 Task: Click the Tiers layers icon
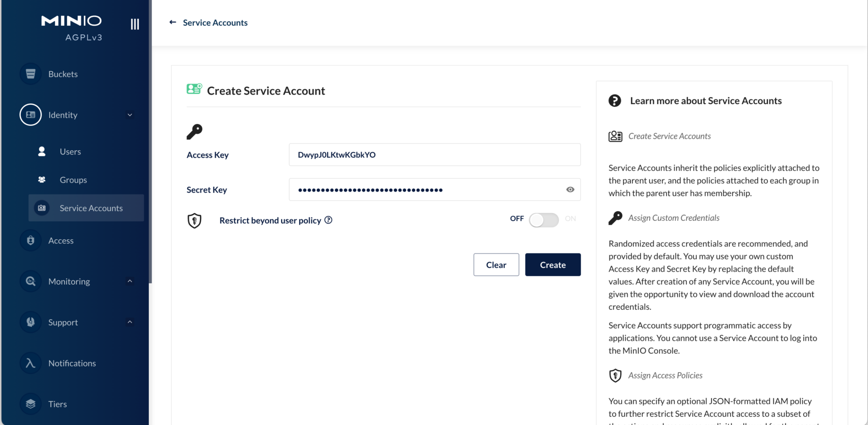click(30, 404)
